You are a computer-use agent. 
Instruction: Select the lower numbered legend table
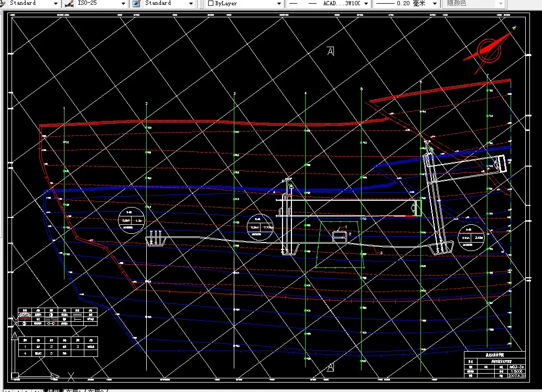coord(58,346)
